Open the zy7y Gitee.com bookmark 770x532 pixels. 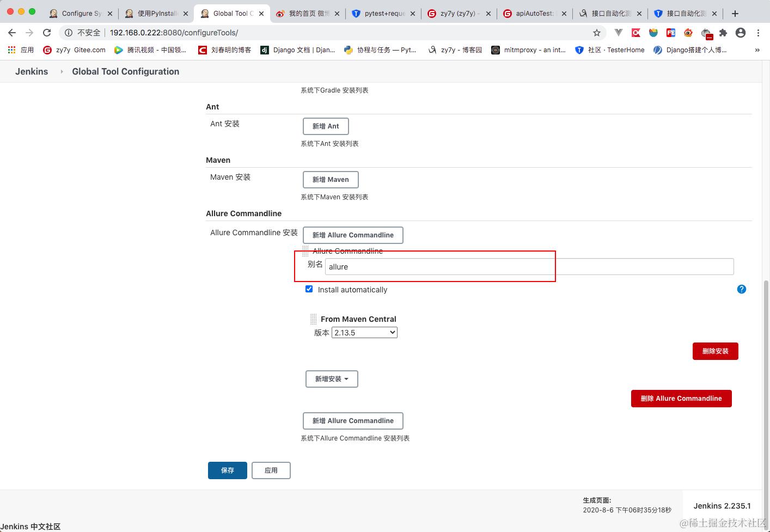click(75, 50)
